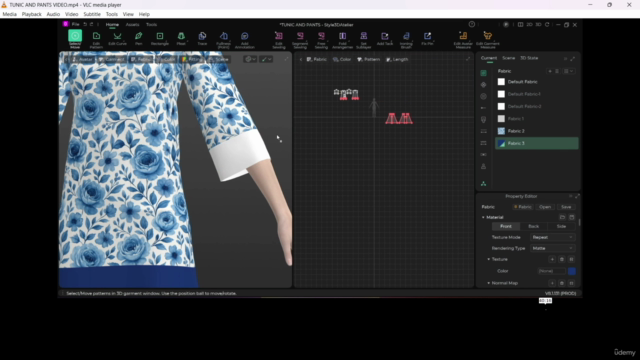Click the Open button in Property Editor
Screen dimensions: 640x360
pyautogui.click(x=545, y=207)
